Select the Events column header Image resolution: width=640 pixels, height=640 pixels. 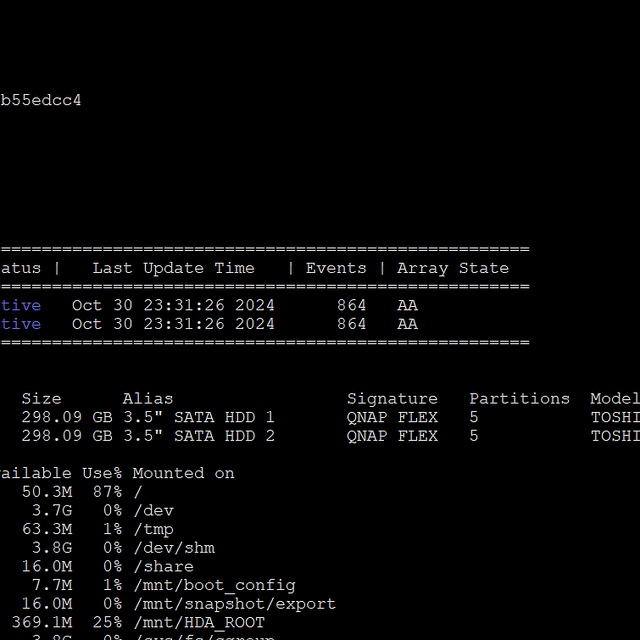click(x=336, y=268)
